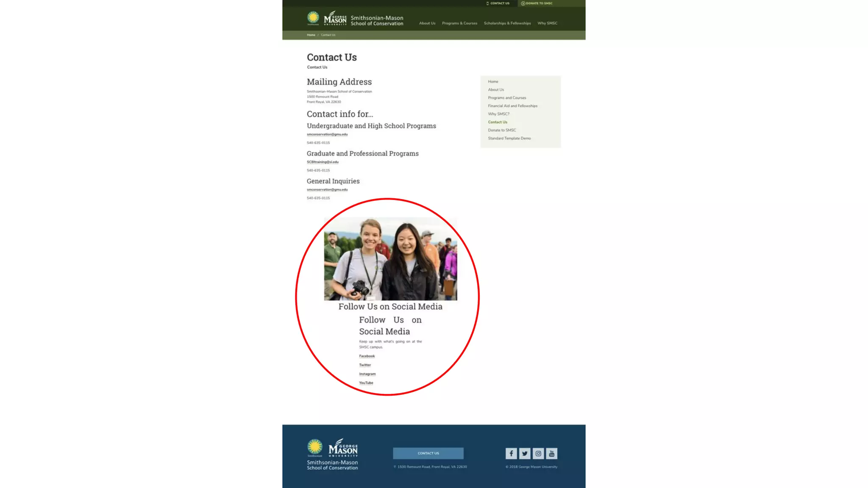Screen dimensions: 868x488
Task: Click the General Inquiries heading
Action: coord(333,181)
